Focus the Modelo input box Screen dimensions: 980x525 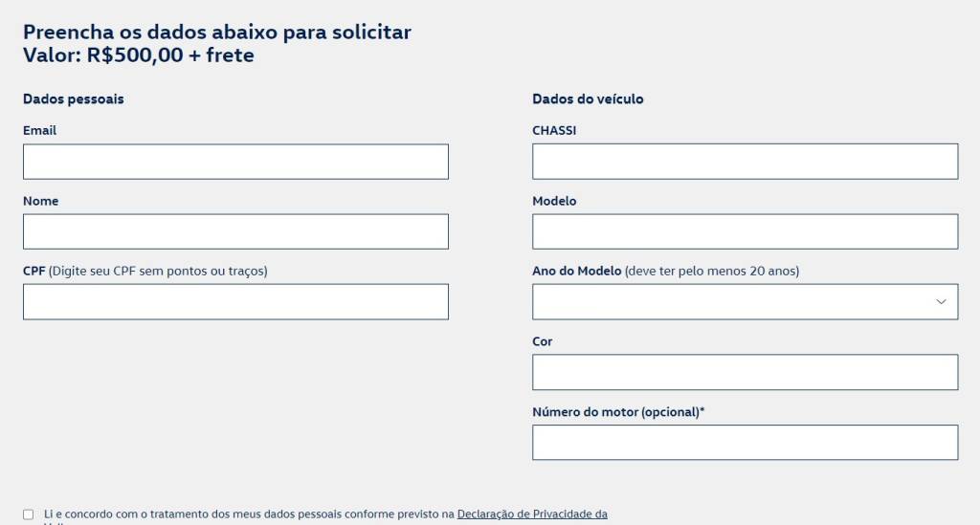pyautogui.click(x=745, y=231)
